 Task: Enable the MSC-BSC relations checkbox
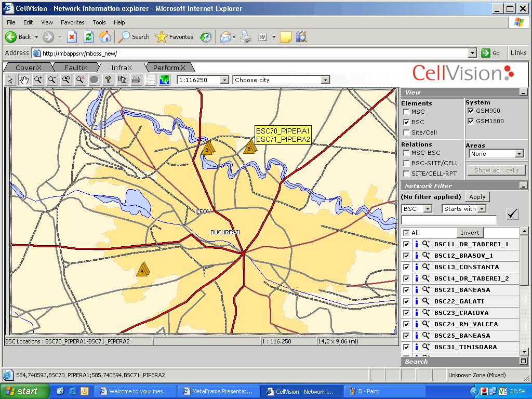(406, 153)
